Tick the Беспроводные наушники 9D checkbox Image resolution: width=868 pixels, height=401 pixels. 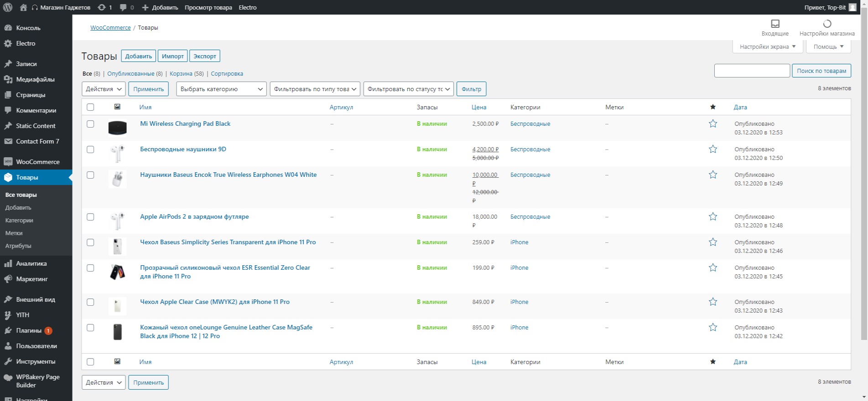pos(90,149)
